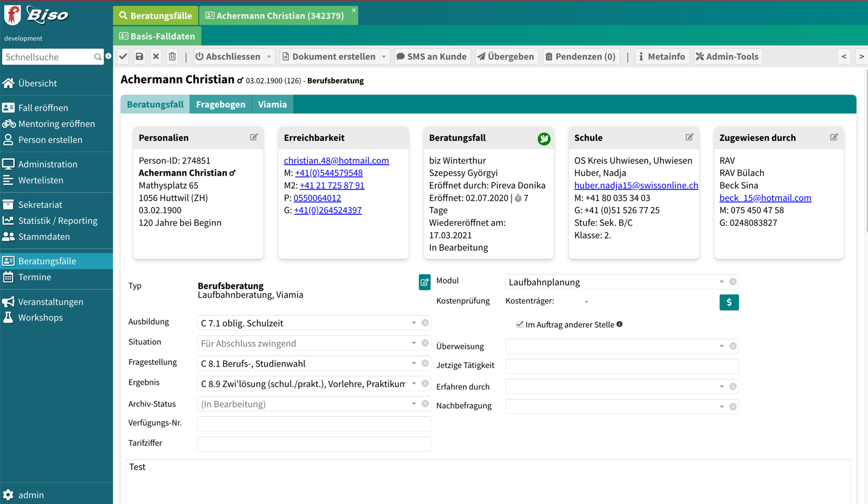The height and width of the screenshot is (504, 868).
Task: Click the Übergeben button
Action: click(506, 56)
